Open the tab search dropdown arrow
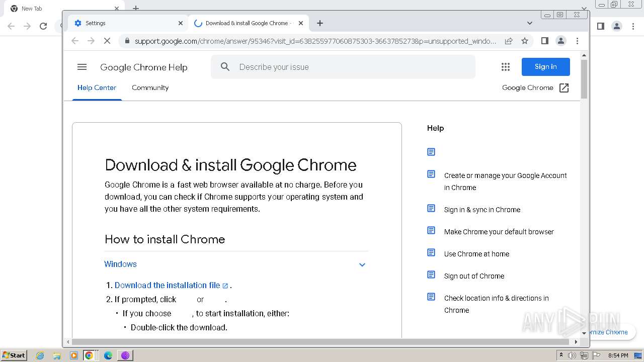Screen dimensions: 644x362 click(529, 23)
